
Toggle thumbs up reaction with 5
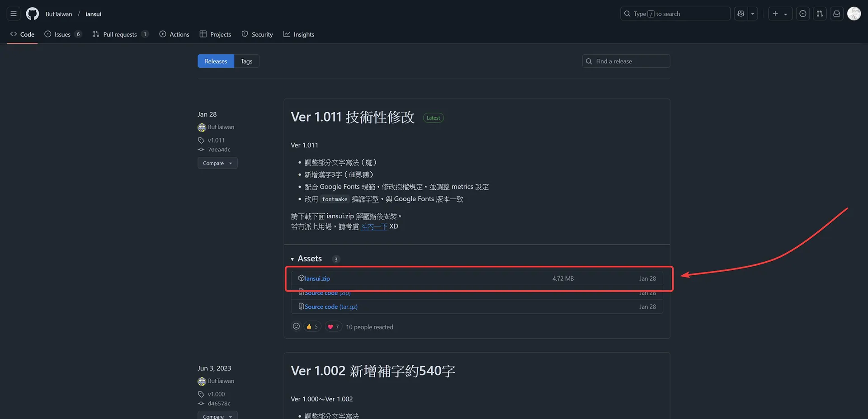pyautogui.click(x=312, y=327)
